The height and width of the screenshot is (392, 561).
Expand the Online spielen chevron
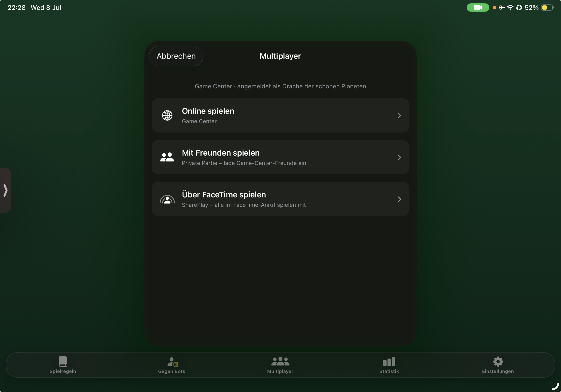point(399,115)
